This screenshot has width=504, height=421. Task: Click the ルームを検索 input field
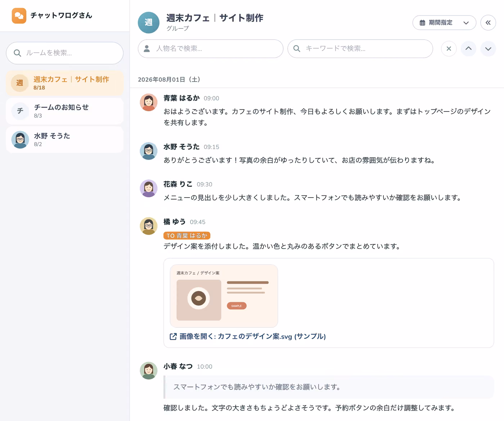(x=65, y=53)
